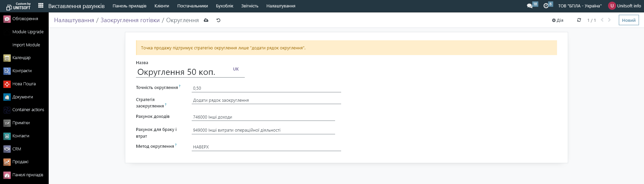Click the UK translation button

tap(236, 69)
